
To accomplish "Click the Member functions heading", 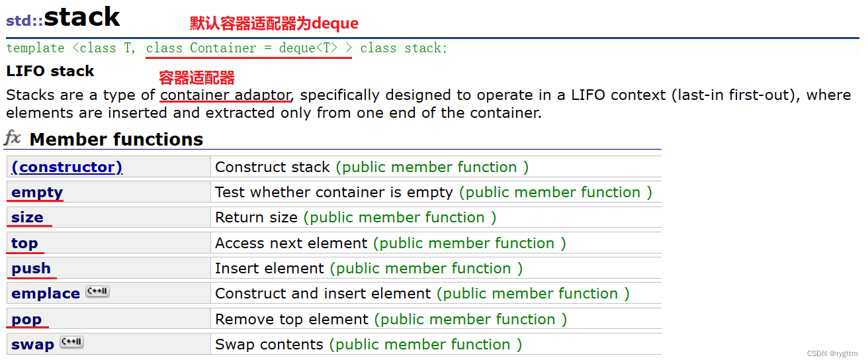I will (x=116, y=140).
